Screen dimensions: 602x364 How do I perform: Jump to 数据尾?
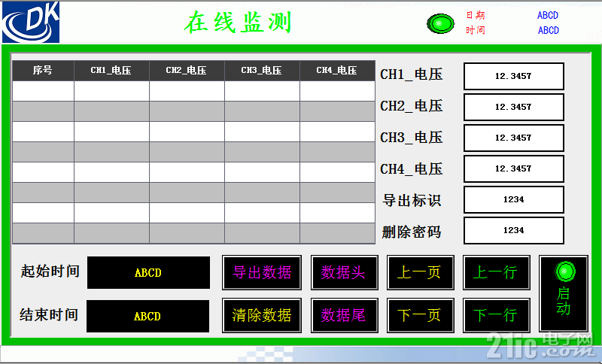click(345, 315)
